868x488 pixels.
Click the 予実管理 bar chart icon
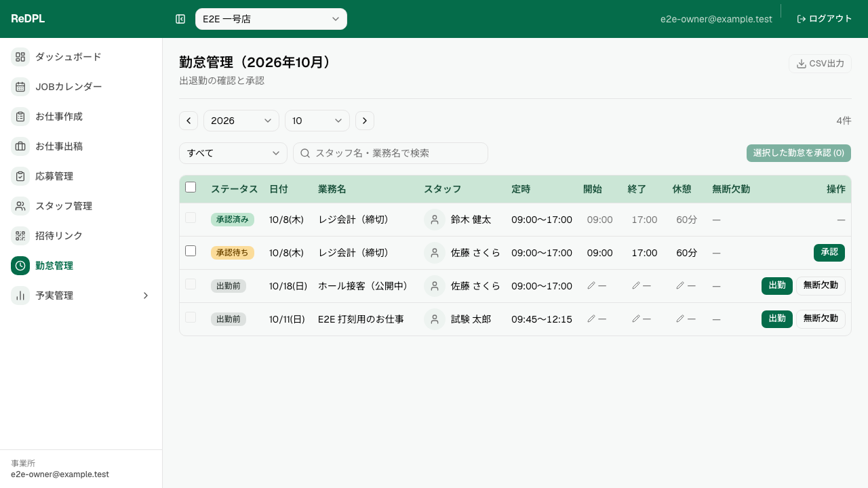pyautogui.click(x=20, y=296)
